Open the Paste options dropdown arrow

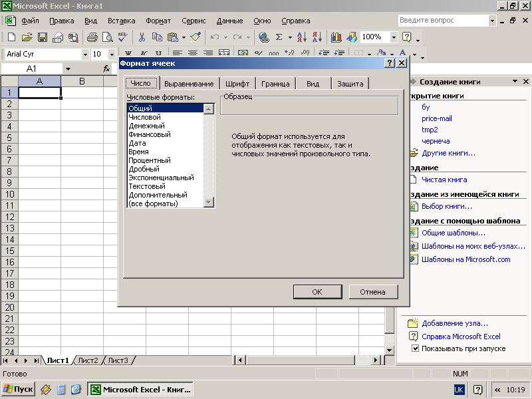coord(184,37)
